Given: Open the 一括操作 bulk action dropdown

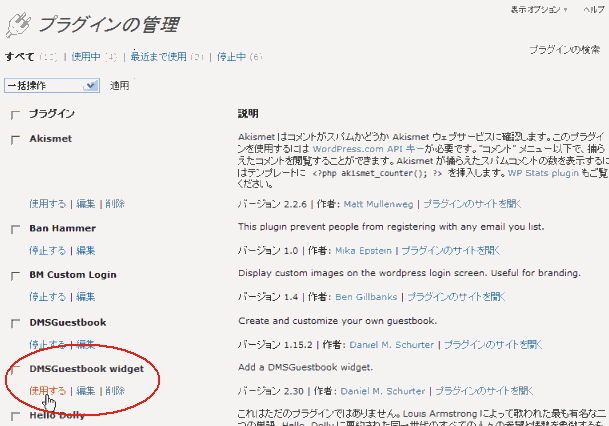Looking at the screenshot, I should [x=52, y=85].
